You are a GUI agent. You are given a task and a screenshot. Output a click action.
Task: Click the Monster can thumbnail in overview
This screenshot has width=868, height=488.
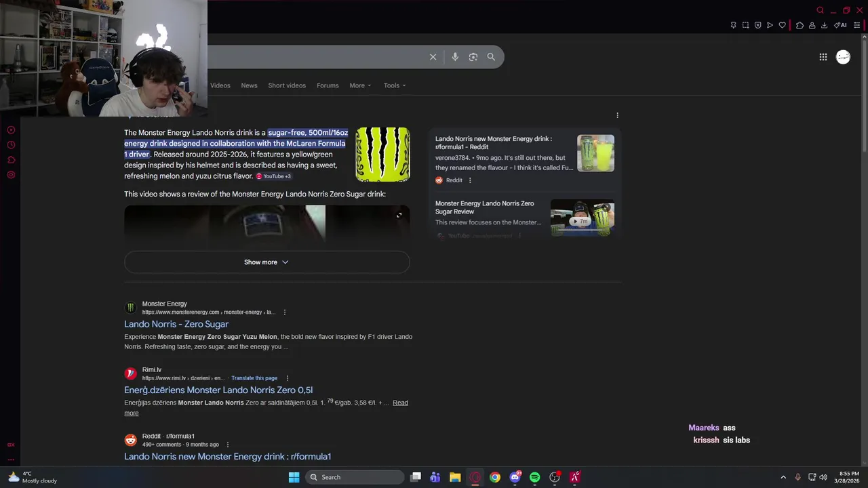pyautogui.click(x=382, y=155)
